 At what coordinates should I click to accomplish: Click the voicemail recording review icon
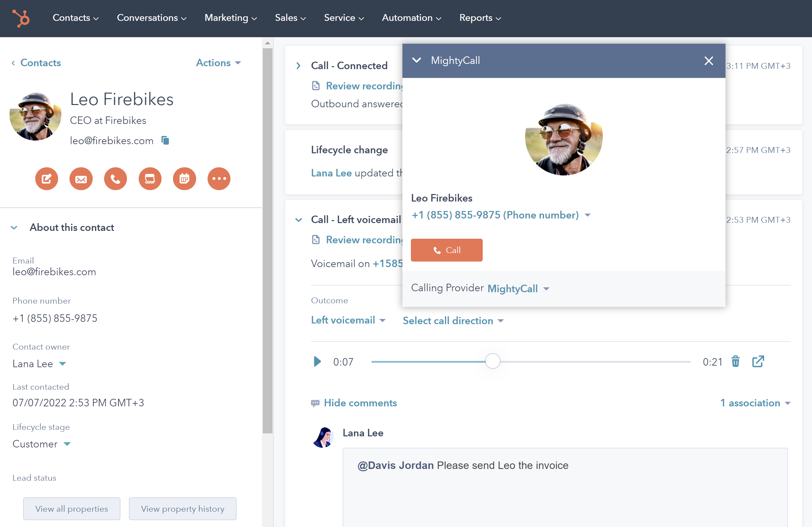(316, 239)
